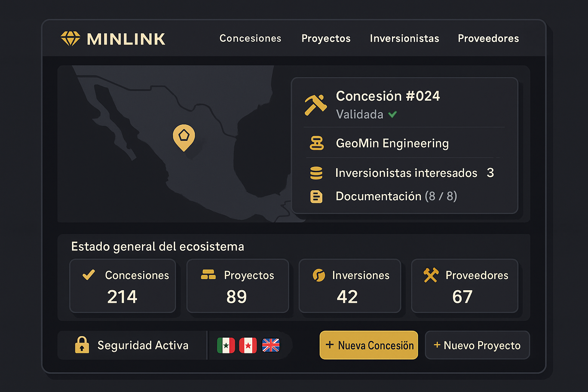Click the Nuevo Proyecto button
This screenshot has width=588, height=392.
click(477, 345)
